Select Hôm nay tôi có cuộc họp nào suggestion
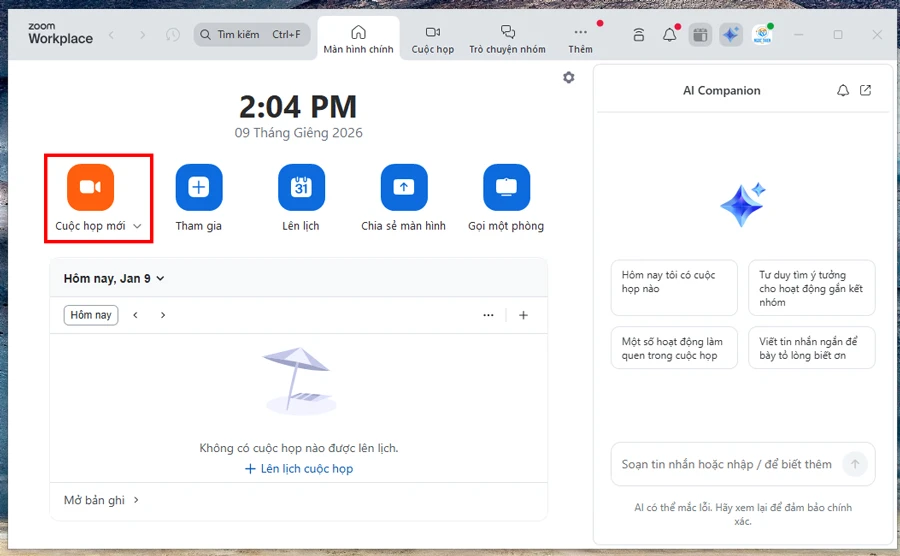The height and width of the screenshot is (556, 900). click(x=674, y=288)
